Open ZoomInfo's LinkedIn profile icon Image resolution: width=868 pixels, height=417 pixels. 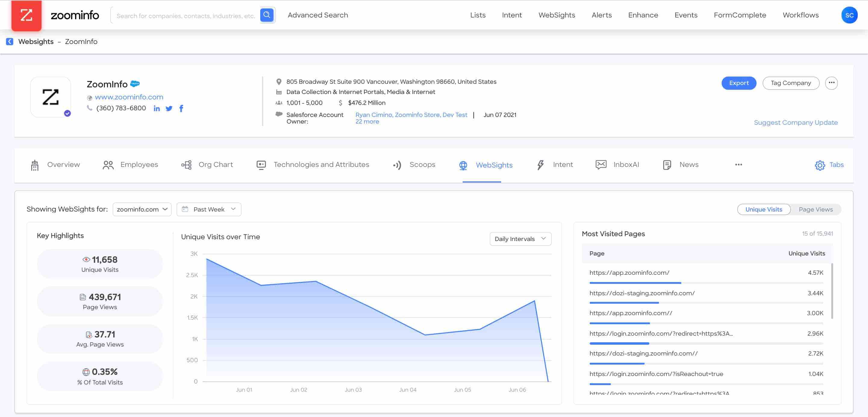[157, 108]
